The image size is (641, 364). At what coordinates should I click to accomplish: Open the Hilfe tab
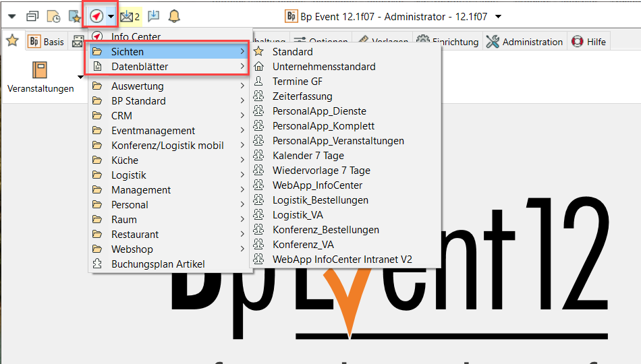(588, 42)
